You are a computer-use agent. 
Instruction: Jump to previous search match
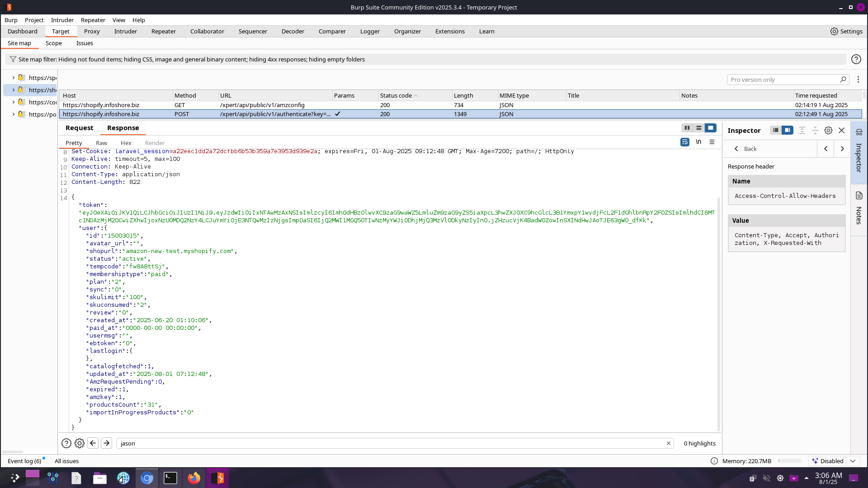click(93, 443)
